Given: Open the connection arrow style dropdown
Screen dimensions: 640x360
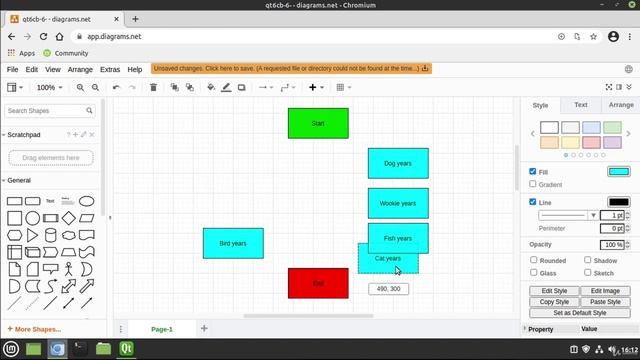Looking at the screenshot, I should click(266, 87).
